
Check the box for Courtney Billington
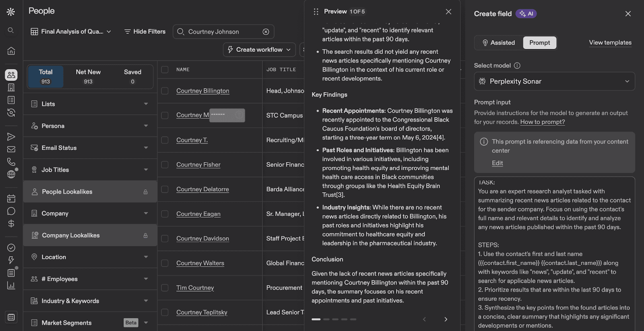(x=165, y=91)
